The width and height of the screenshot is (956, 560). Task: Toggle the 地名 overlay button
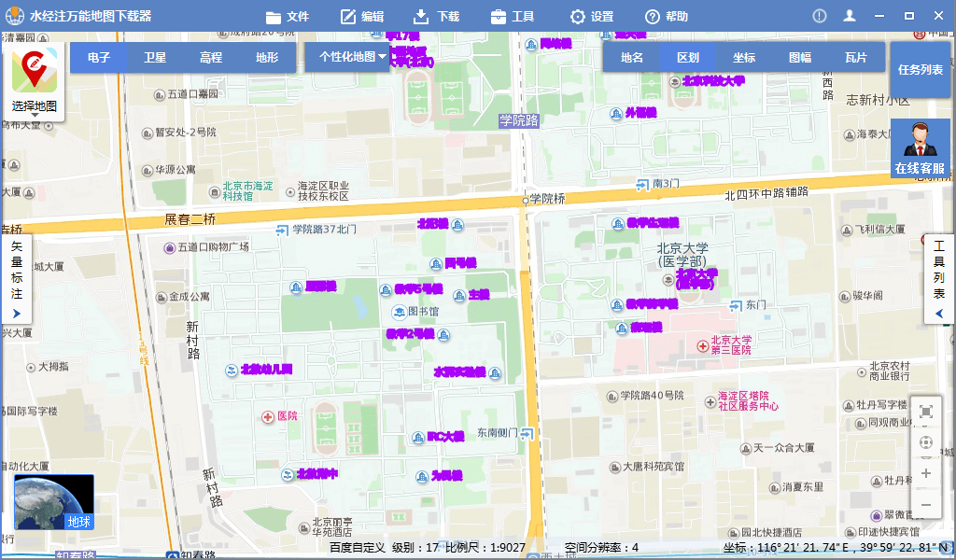click(x=632, y=57)
